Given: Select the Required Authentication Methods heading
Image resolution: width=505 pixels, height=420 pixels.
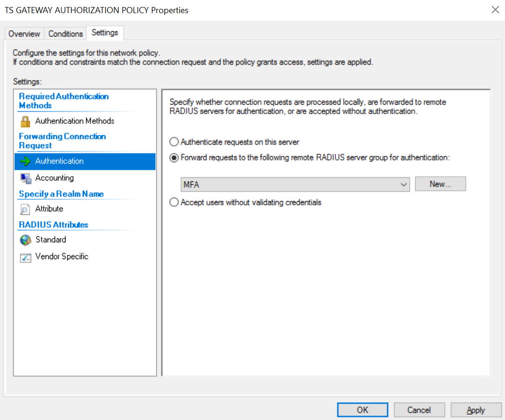Looking at the screenshot, I should pos(63,100).
